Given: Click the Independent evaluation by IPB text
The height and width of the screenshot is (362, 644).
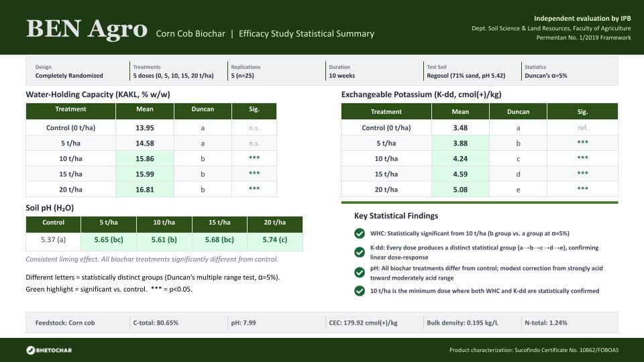Looking at the screenshot, I should (x=582, y=17).
